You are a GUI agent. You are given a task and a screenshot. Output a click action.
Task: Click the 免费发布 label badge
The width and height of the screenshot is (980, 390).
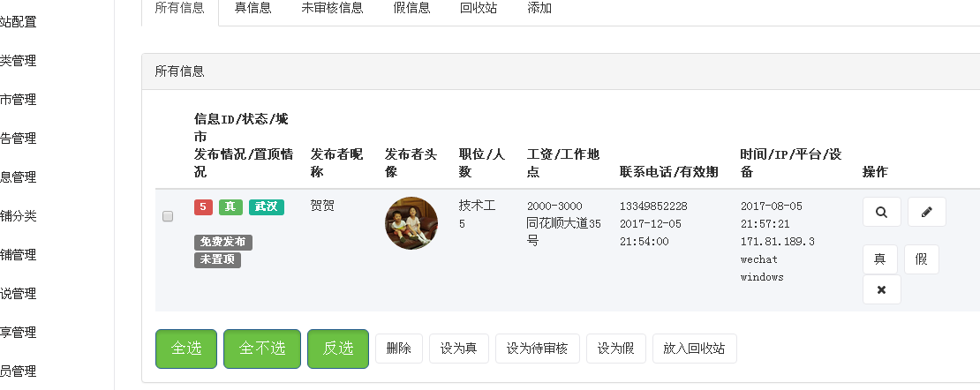pos(223,243)
